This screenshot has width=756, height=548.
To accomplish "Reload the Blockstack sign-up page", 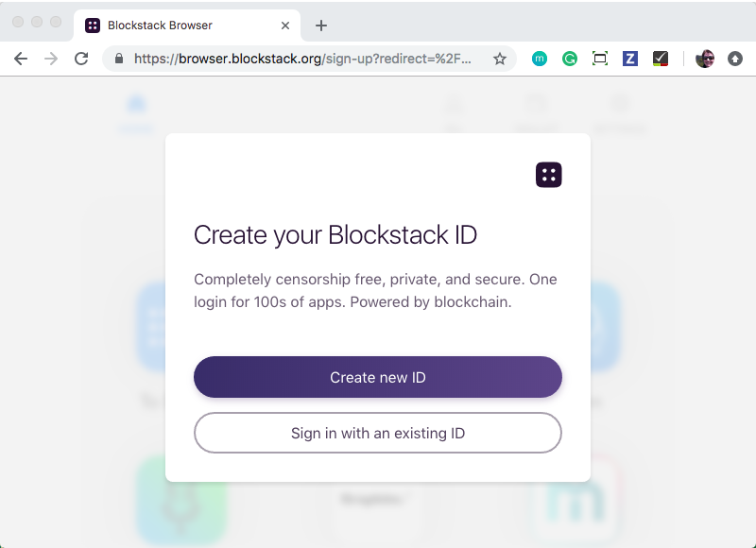I will click(81, 59).
